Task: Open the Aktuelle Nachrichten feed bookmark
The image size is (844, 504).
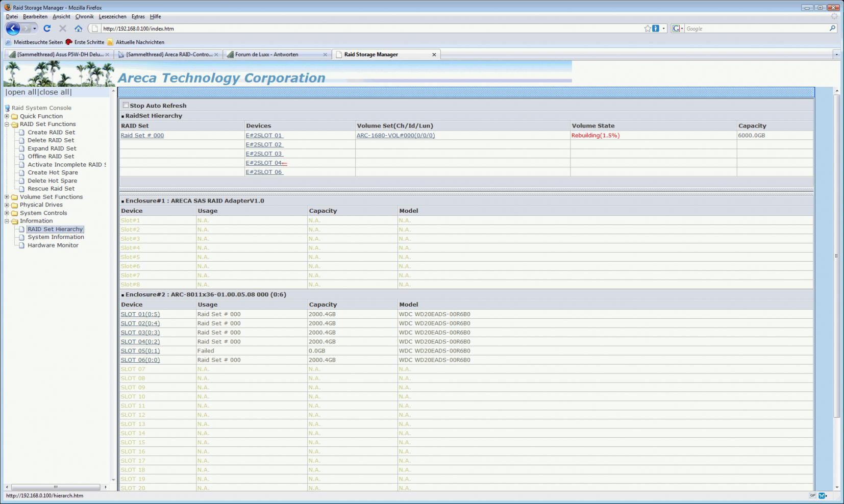Action: [x=136, y=42]
